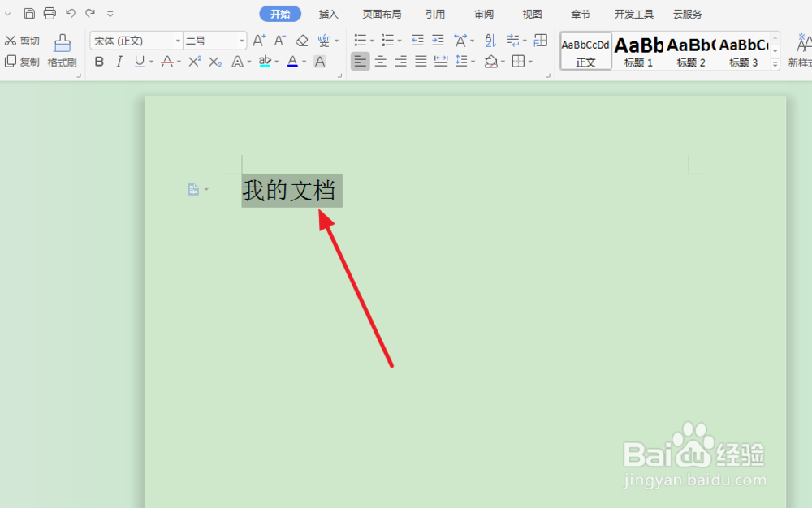Click the borders icon
The width and height of the screenshot is (812, 508).
pyautogui.click(x=518, y=62)
